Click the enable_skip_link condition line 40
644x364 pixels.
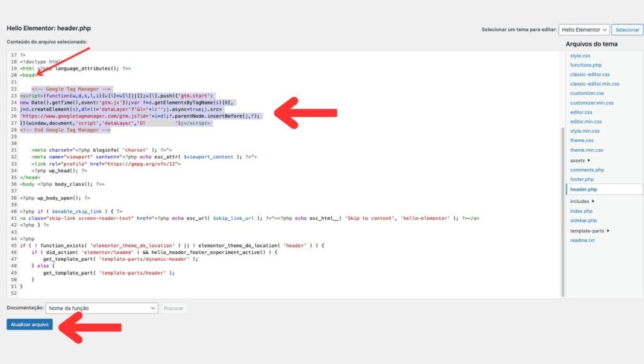[71, 212]
